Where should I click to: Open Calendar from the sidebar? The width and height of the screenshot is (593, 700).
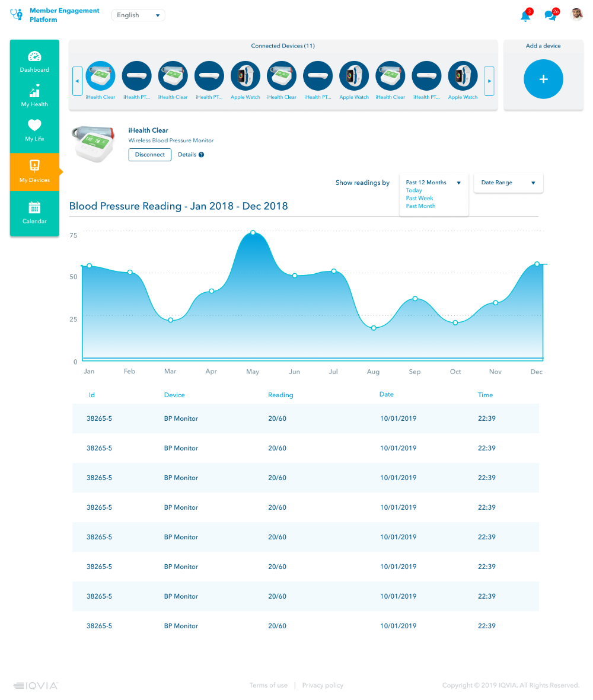(34, 213)
